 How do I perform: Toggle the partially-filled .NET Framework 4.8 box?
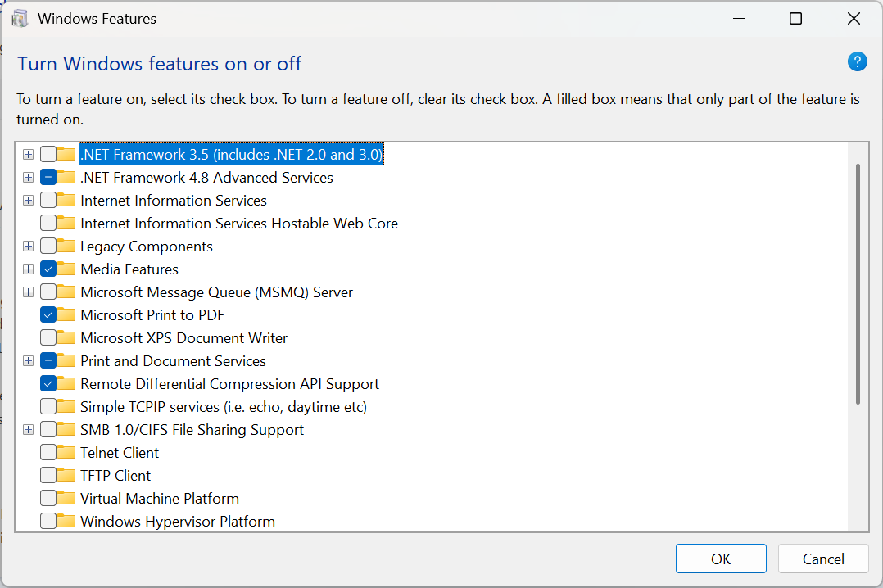click(x=49, y=177)
